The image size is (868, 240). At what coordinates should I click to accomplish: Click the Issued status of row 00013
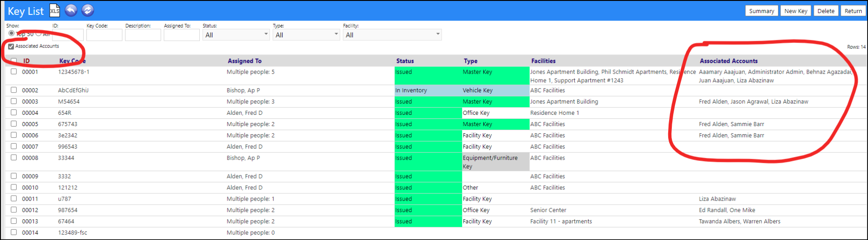(428, 221)
